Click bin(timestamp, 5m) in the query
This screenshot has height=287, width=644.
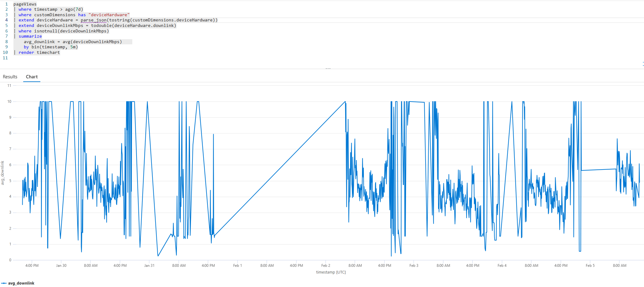pyautogui.click(x=55, y=47)
